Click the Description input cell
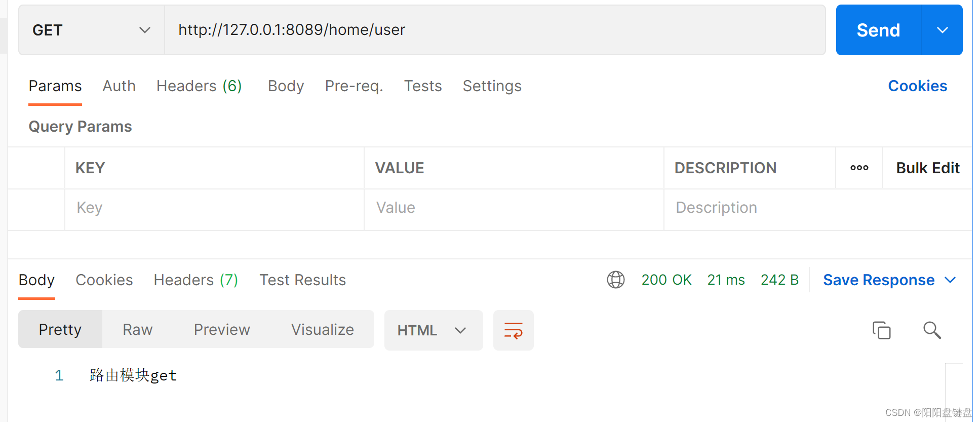Image resolution: width=980 pixels, height=422 pixels. click(817, 210)
